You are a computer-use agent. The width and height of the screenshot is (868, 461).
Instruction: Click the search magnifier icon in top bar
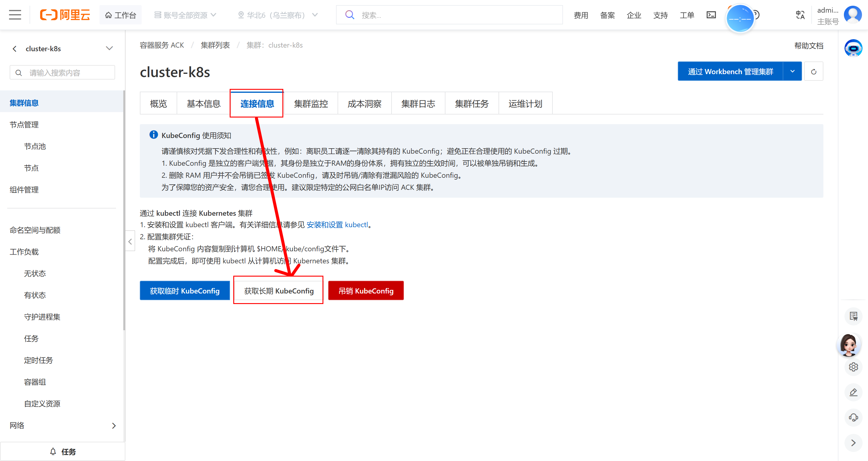point(350,15)
